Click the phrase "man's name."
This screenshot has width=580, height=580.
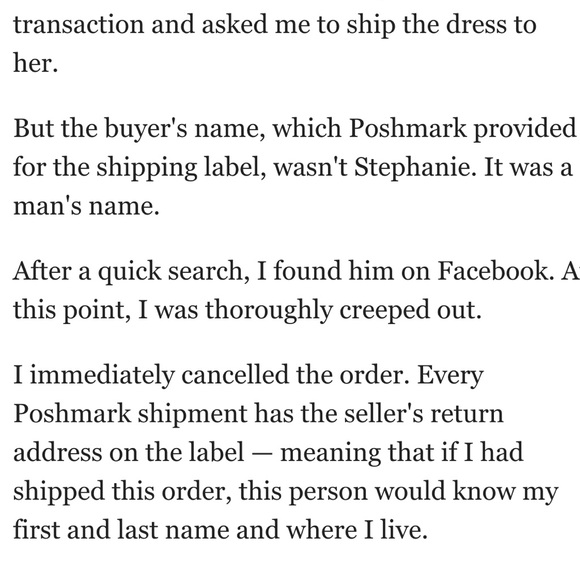point(87,206)
